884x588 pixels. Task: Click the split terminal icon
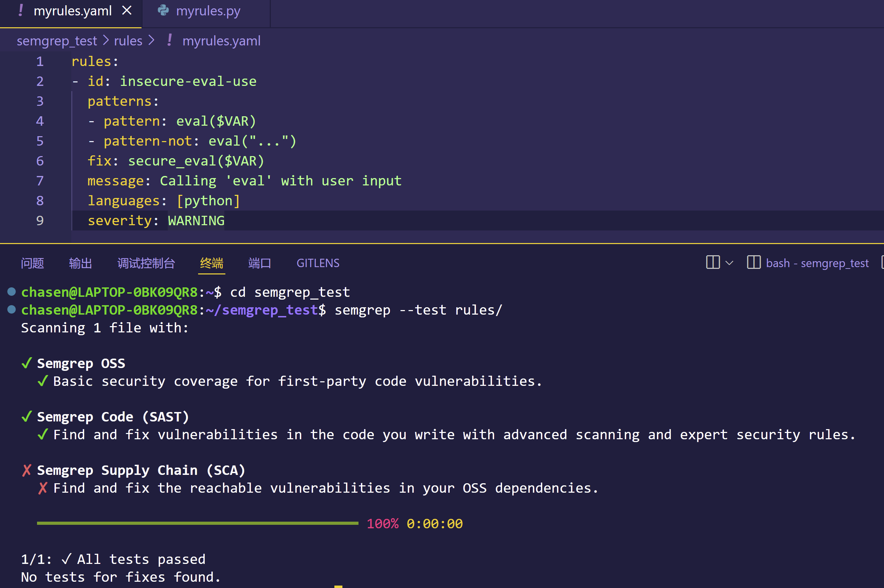[712, 263]
